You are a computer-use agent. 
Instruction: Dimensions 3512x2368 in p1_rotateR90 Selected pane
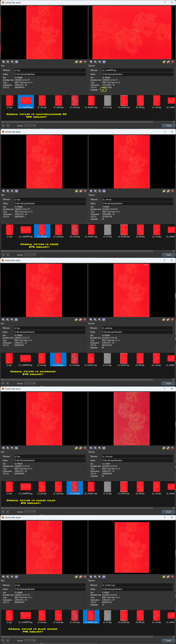pyautogui.click(x=108, y=85)
